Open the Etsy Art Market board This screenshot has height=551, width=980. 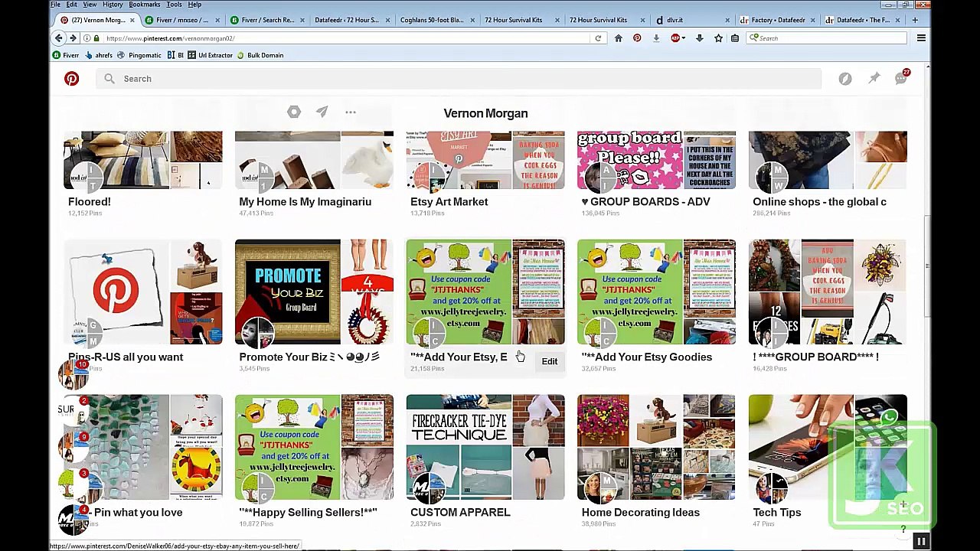coord(485,160)
